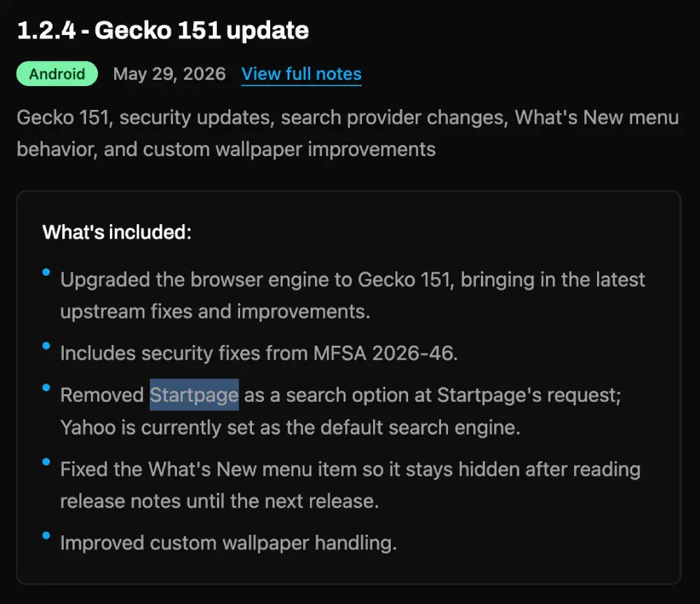700x604 pixels.
Task: Click the release notes until the next release line
Action: [x=220, y=501]
